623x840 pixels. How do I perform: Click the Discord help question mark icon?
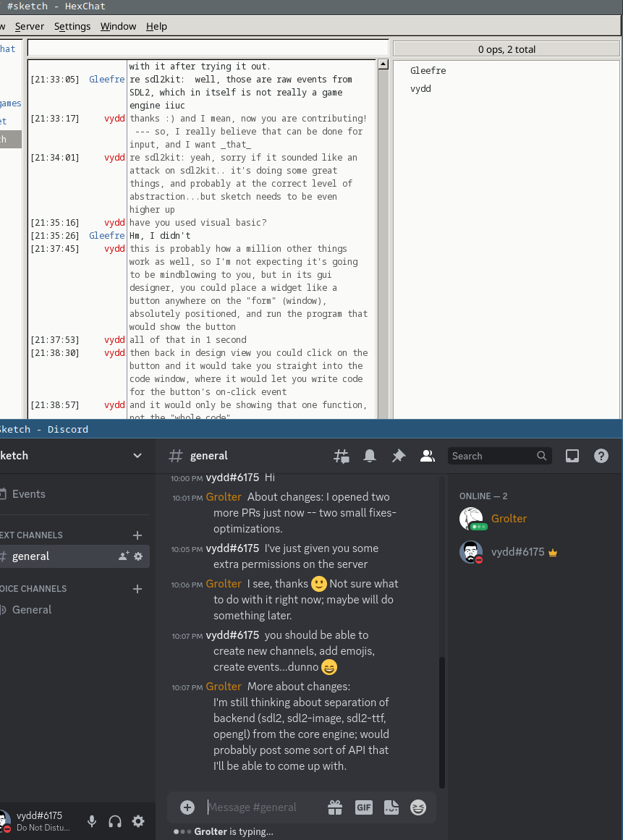pyautogui.click(x=601, y=456)
